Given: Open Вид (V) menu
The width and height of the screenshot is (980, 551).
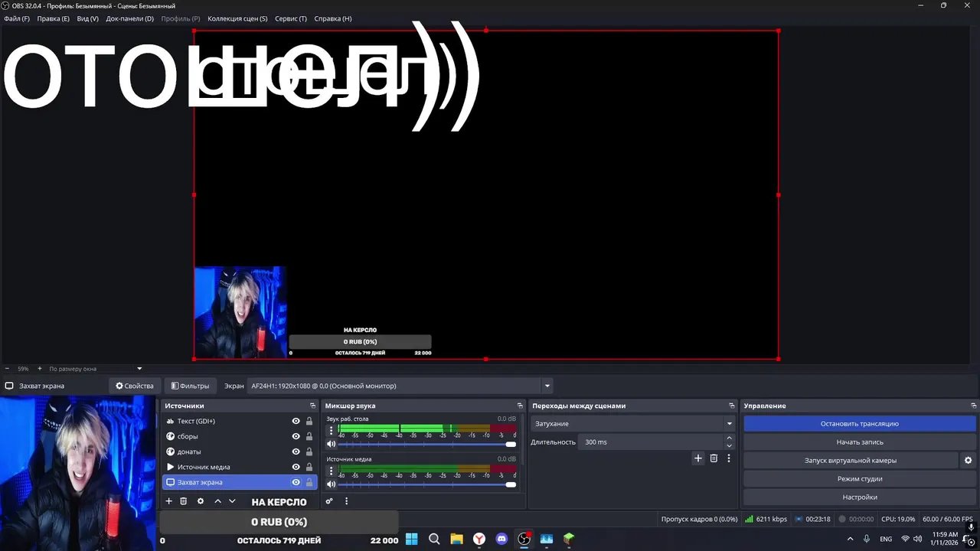Looking at the screenshot, I should click(87, 18).
